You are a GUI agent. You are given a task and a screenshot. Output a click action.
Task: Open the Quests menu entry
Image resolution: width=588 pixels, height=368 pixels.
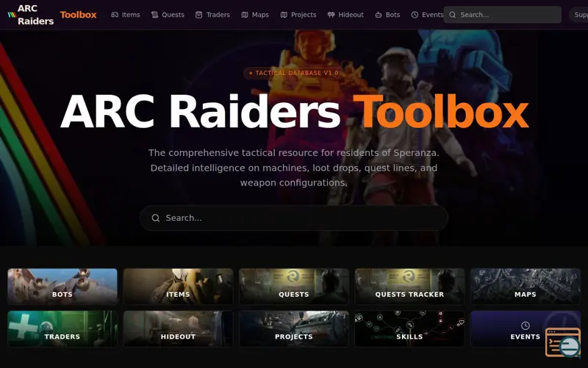coord(168,15)
